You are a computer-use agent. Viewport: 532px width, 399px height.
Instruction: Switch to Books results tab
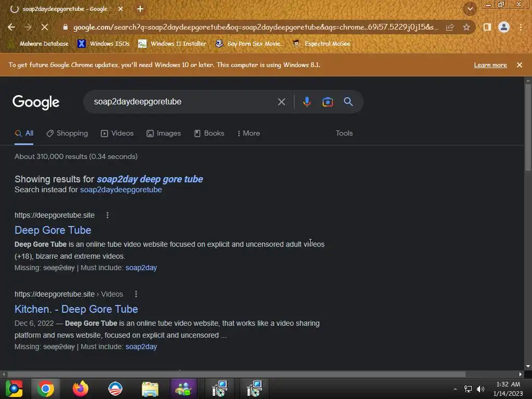click(209, 134)
